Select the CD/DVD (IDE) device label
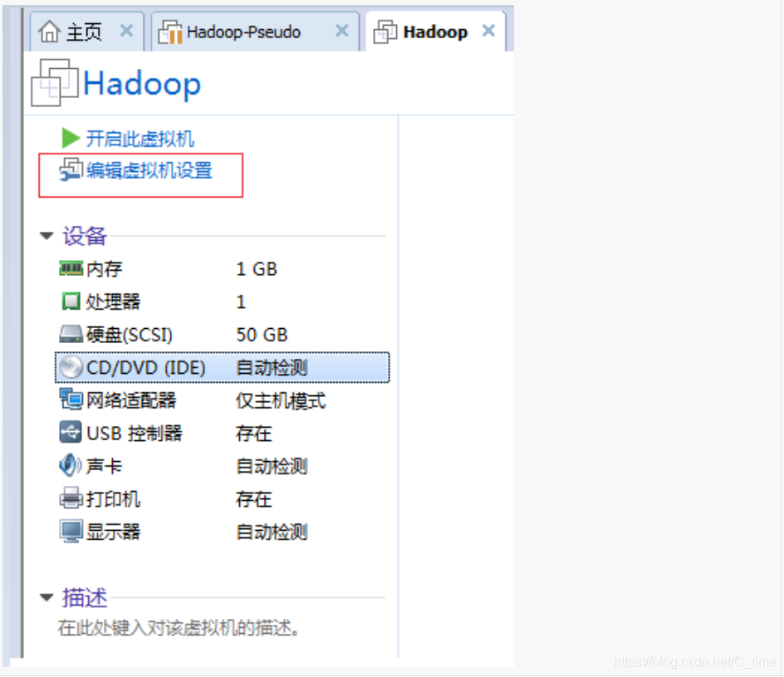Screen dimensions: 784x677 145,368
